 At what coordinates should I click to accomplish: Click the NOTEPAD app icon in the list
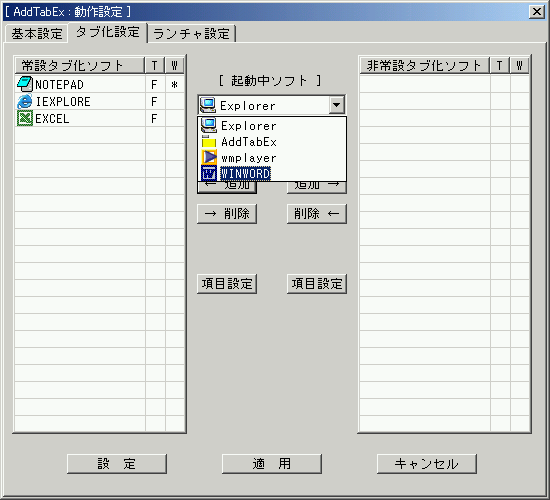(x=25, y=84)
